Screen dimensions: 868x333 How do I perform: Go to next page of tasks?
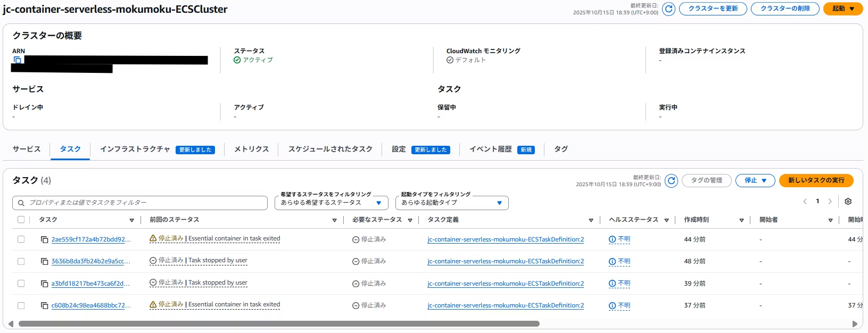830,201
